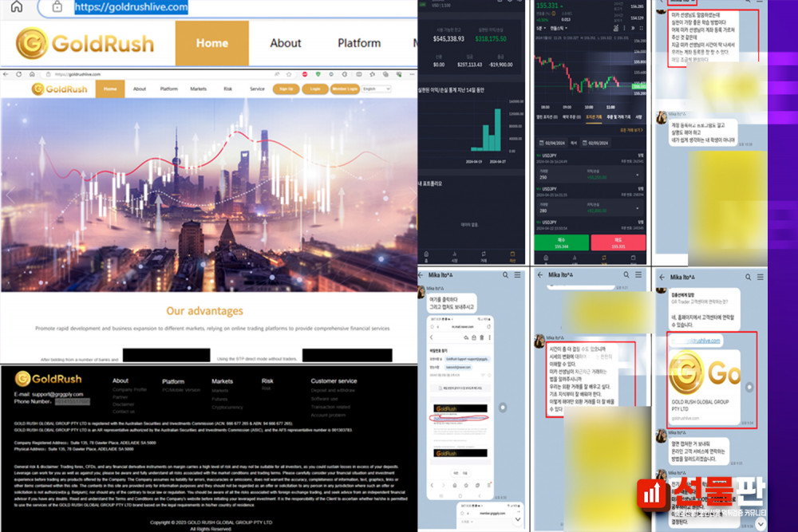Click the browser home icon in top bar
Image resolution: width=798 pixels, height=532 pixels.
pos(16,6)
